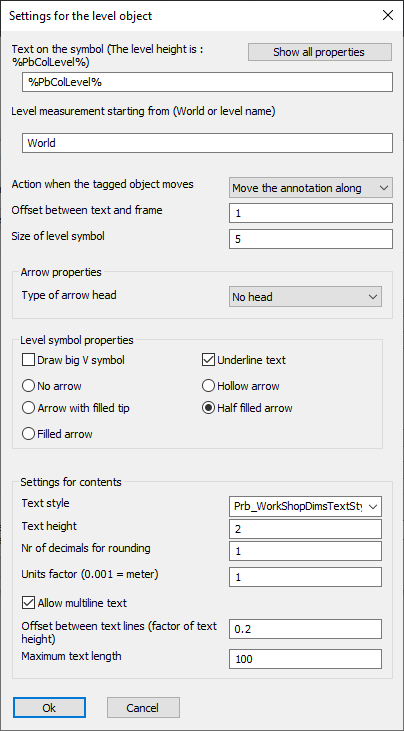Click Show all properties button

(x=319, y=52)
